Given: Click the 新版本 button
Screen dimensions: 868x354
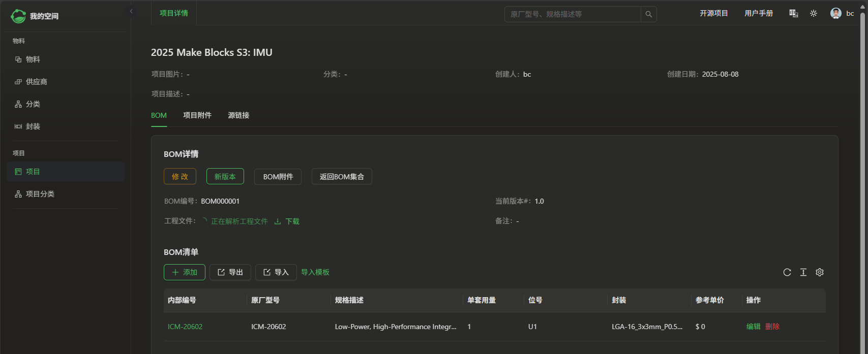Looking at the screenshot, I should (225, 177).
